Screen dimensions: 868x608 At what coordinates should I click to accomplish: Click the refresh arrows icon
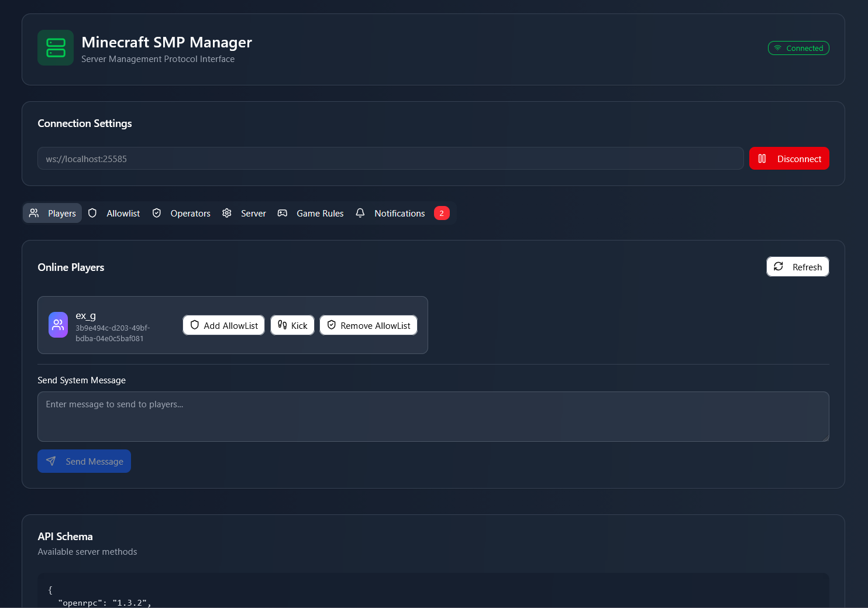click(779, 267)
